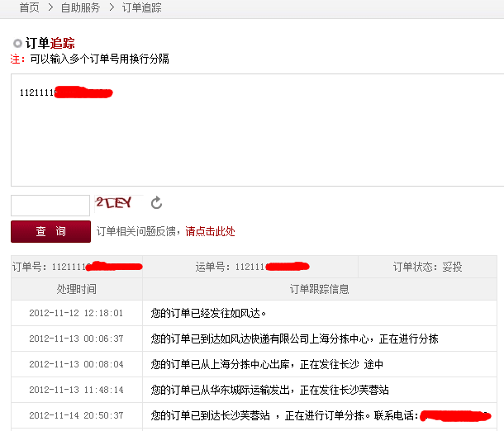Select the 2012-11-12 12:18:01 timestamp
504x431 pixels.
(76, 314)
